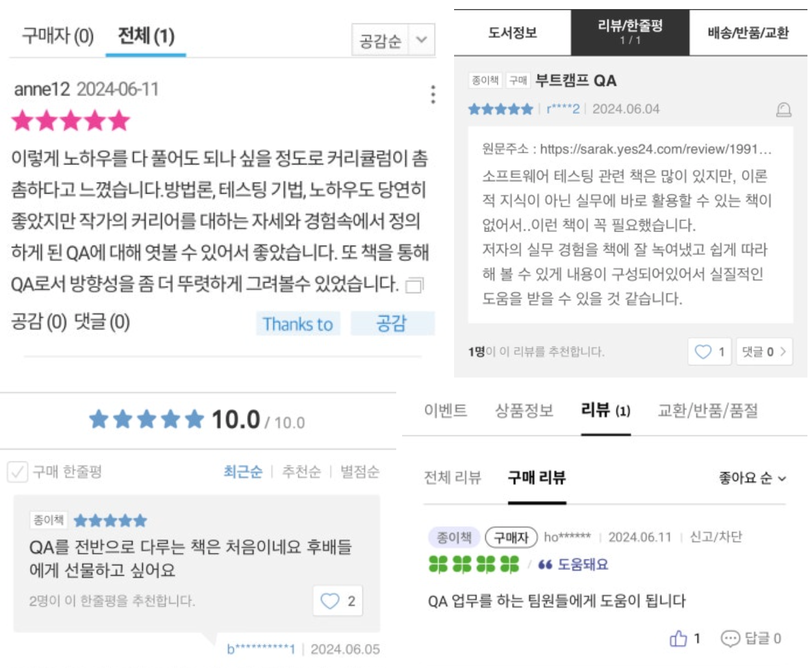Click the pink five-star rating under anne12

(x=70, y=120)
